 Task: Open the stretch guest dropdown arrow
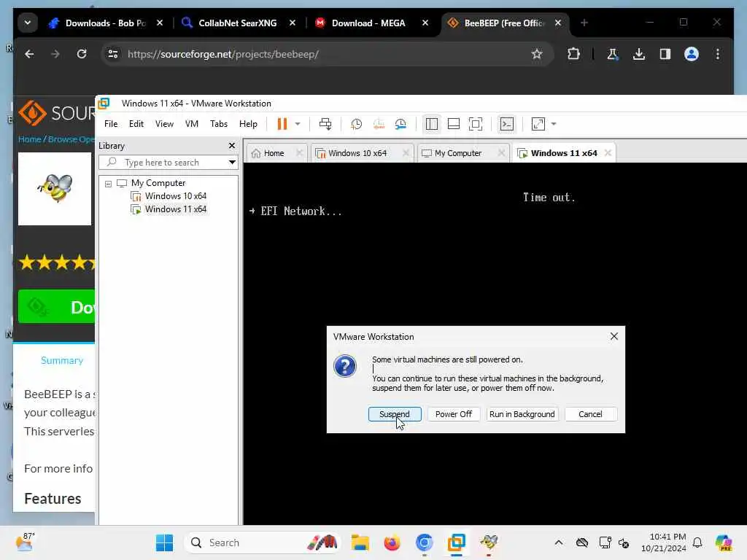pyautogui.click(x=554, y=124)
